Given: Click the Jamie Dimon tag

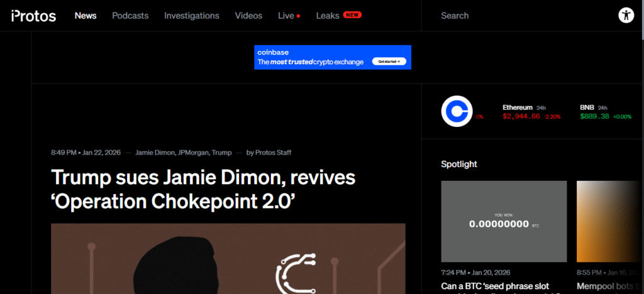Looking at the screenshot, I should point(156,153).
